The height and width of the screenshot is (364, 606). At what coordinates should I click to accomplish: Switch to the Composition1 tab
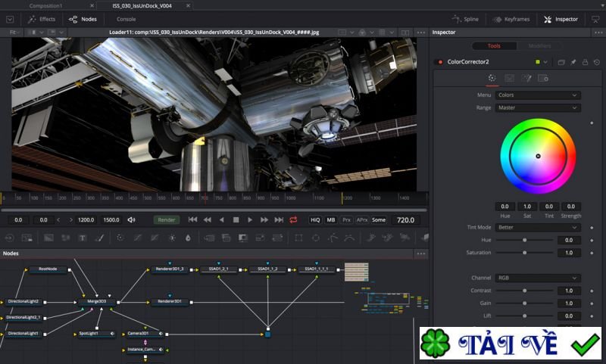tap(45, 5)
